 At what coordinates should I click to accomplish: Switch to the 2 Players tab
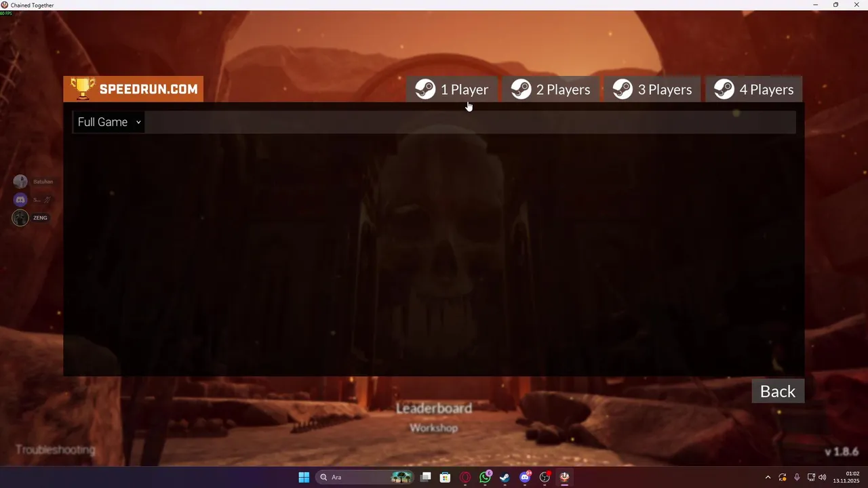(551, 89)
